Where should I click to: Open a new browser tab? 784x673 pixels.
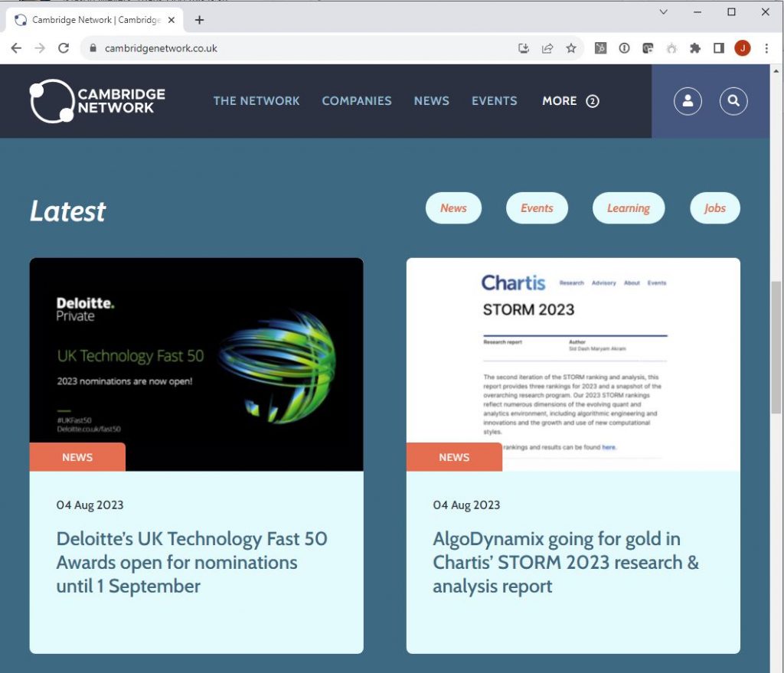tap(200, 20)
